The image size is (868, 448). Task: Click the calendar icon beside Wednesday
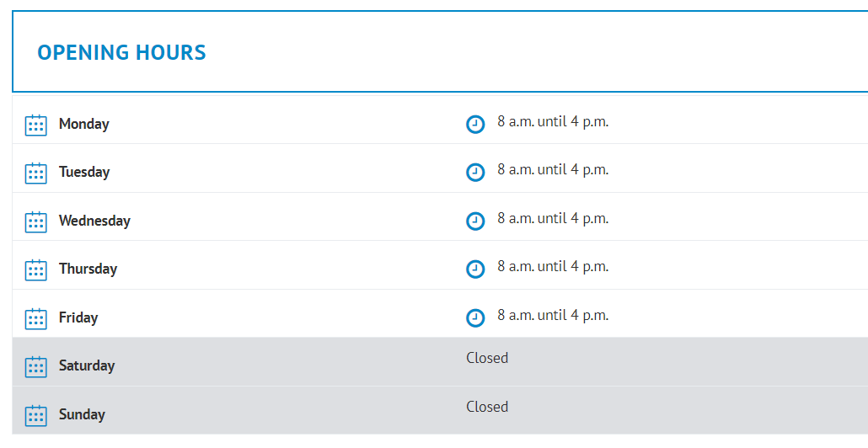(35, 221)
